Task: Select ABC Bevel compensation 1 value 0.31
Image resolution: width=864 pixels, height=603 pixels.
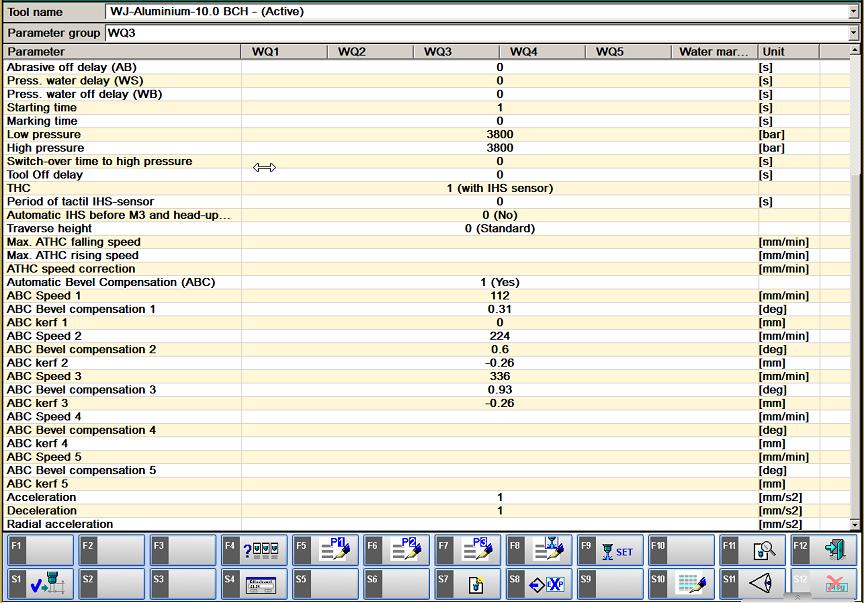Action: click(500, 309)
